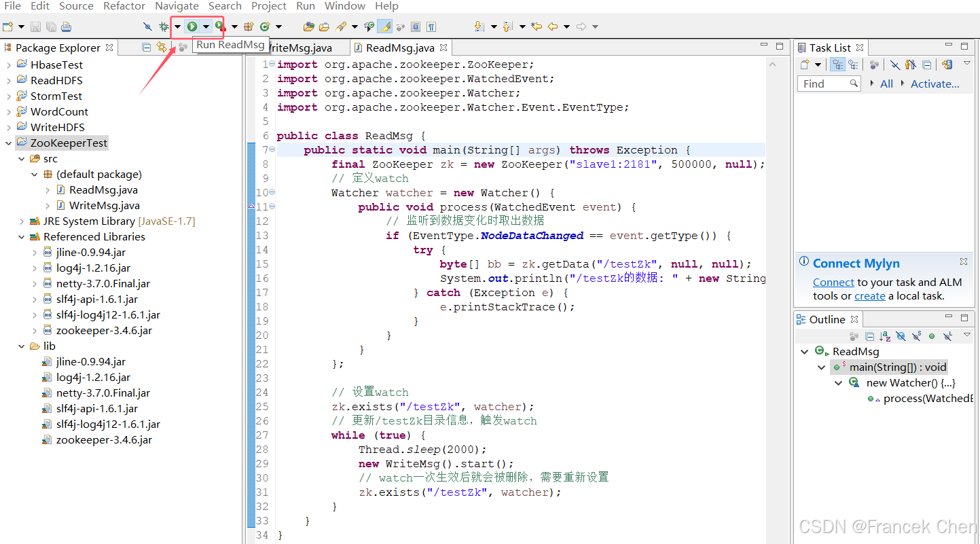The width and height of the screenshot is (980, 544).
Task: Collapse the Referenced Libraries node
Action: tap(22, 237)
